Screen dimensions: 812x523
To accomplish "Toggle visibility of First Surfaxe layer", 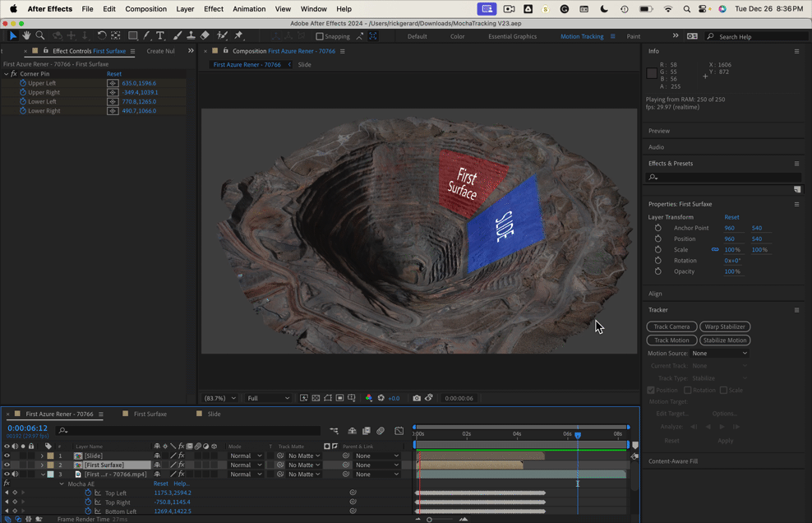I will tap(7, 465).
